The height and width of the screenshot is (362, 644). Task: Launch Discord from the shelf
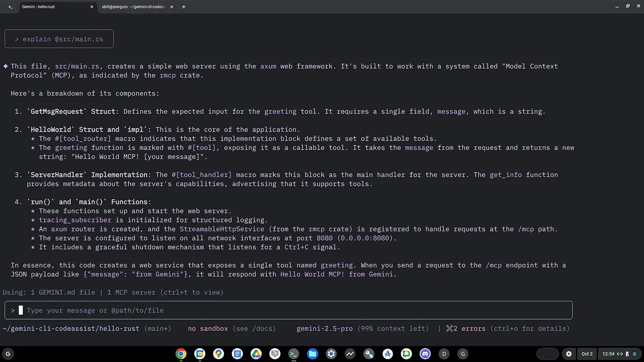point(425,354)
